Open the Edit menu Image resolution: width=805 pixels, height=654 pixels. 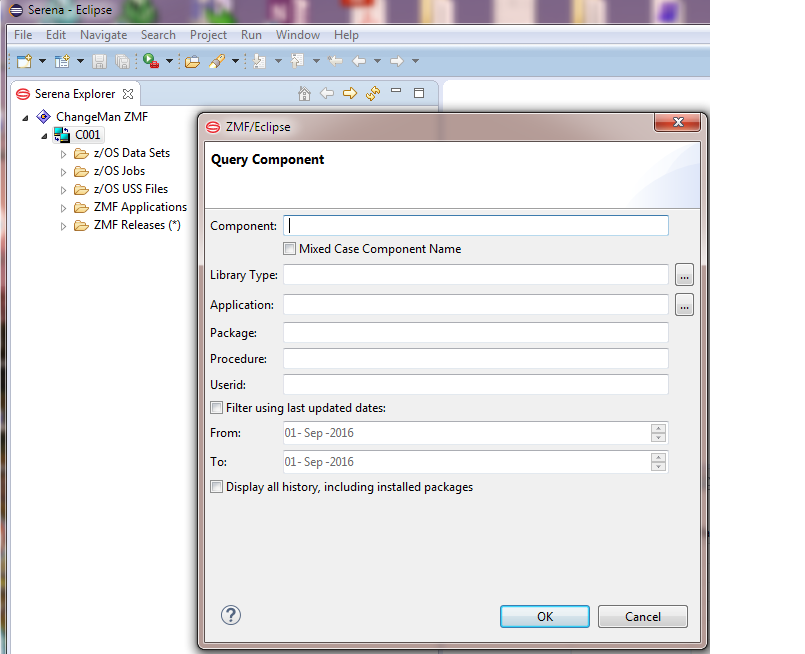click(x=55, y=35)
